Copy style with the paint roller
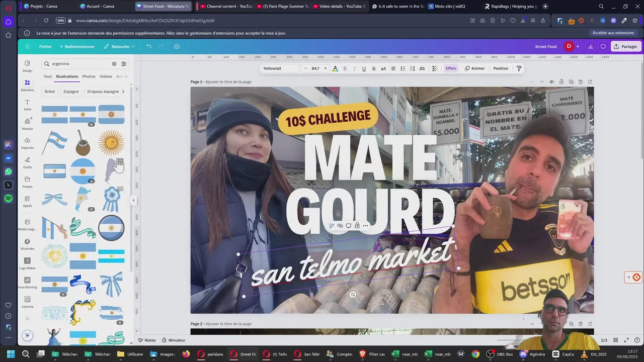 (519, 68)
